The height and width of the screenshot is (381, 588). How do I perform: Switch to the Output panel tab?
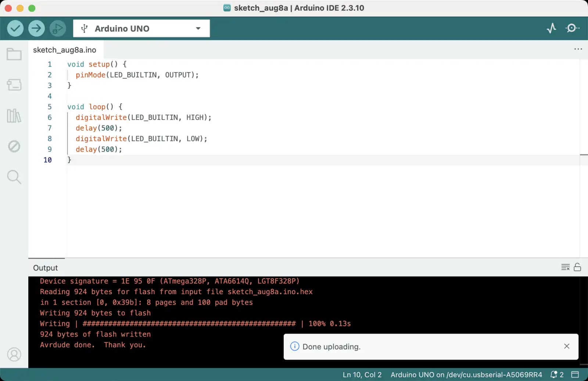coord(46,268)
